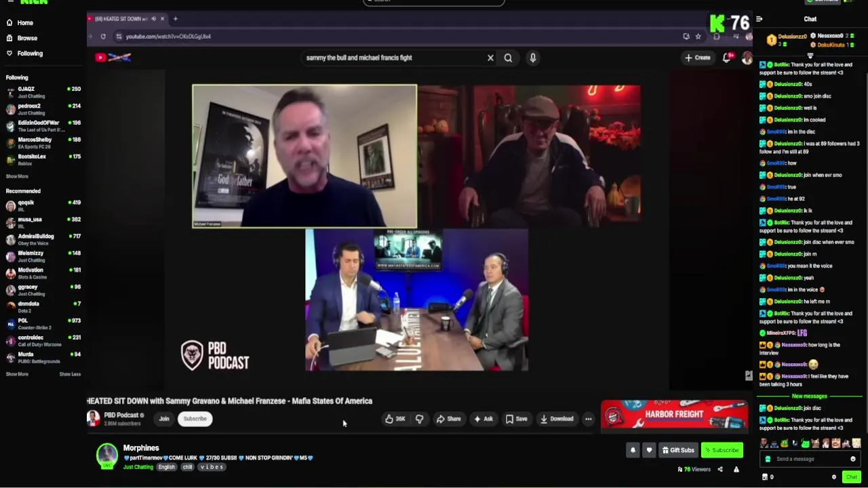Open dmmdota recommended channel
This screenshot has width=868, height=488.
click(42, 306)
